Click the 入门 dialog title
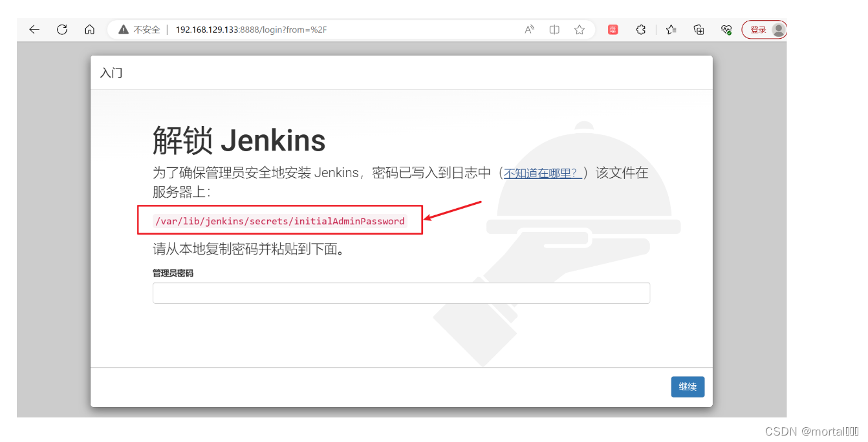 pos(111,73)
